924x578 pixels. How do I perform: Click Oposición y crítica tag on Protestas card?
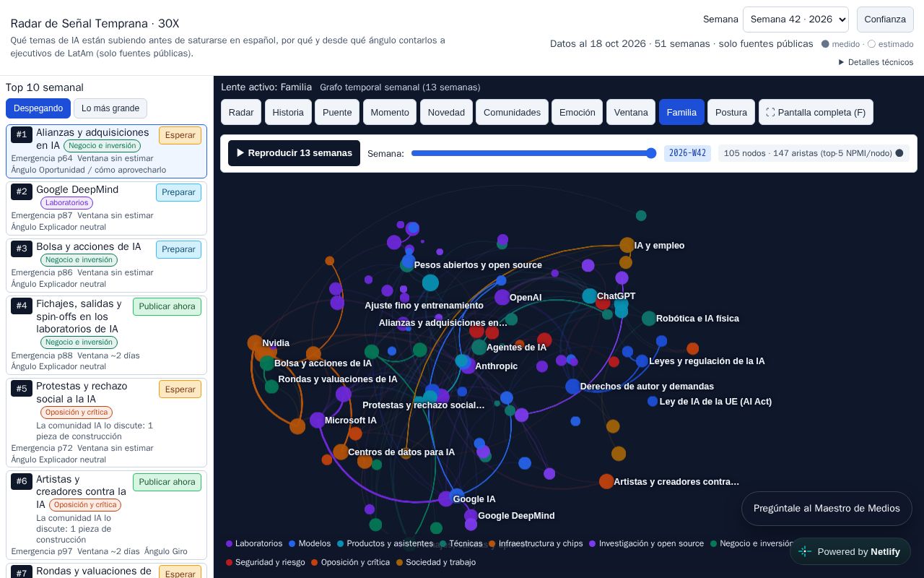coord(76,413)
